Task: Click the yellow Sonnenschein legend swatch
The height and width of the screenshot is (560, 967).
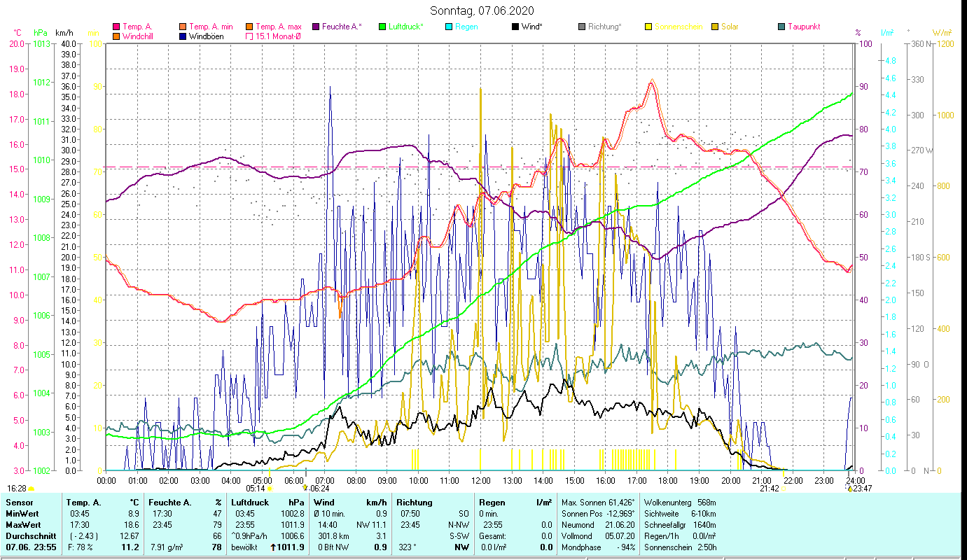Action: tap(648, 27)
